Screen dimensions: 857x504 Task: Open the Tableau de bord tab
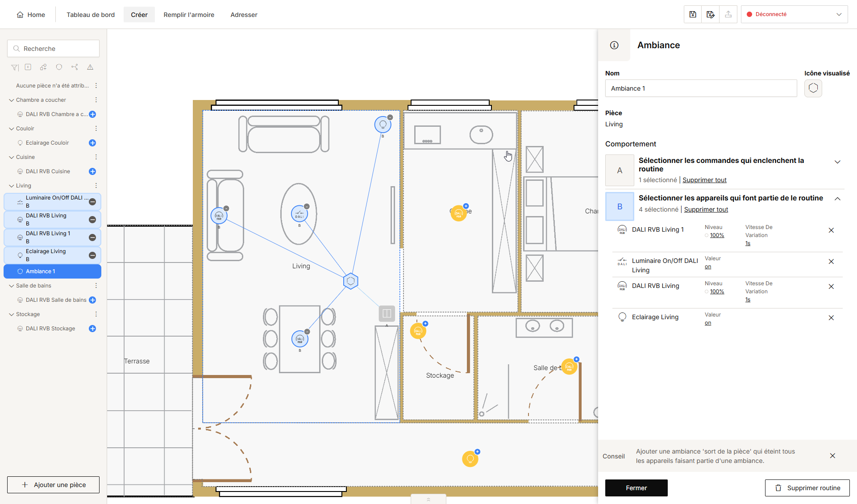(91, 15)
